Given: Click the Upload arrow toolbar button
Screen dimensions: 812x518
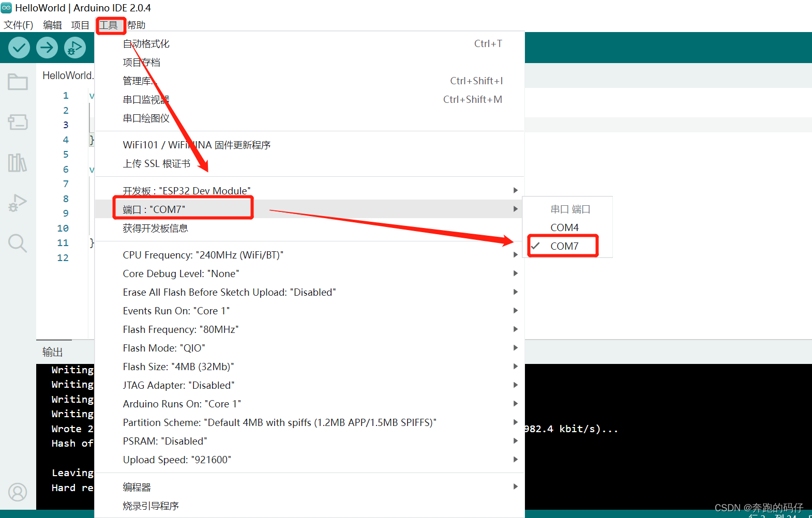Looking at the screenshot, I should (47, 48).
